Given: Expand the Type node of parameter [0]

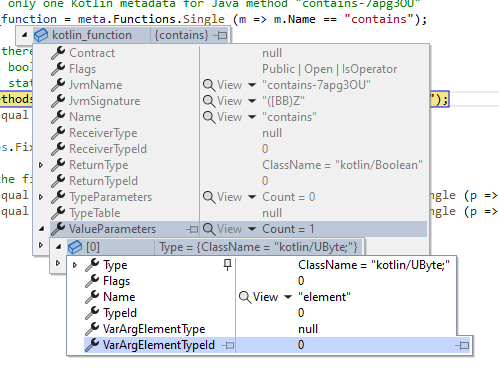Looking at the screenshot, I should click(75, 265).
